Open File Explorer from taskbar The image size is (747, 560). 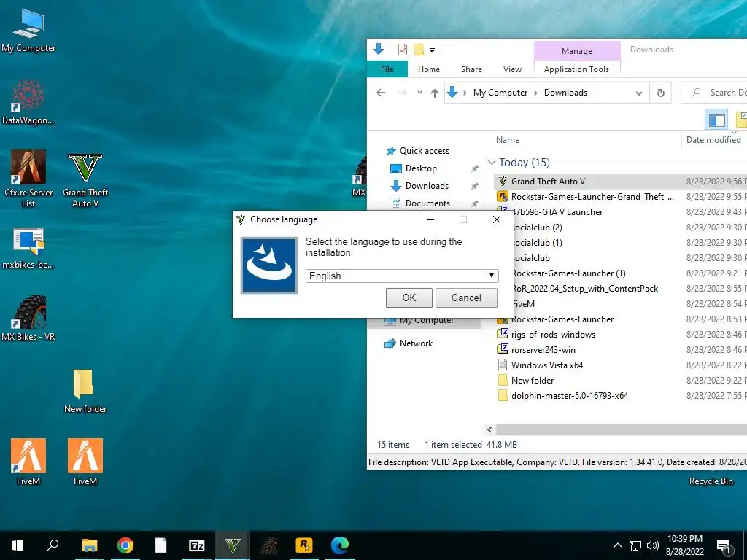(x=89, y=545)
